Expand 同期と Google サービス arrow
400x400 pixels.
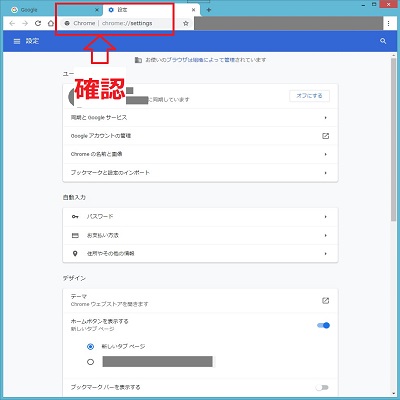(x=326, y=118)
